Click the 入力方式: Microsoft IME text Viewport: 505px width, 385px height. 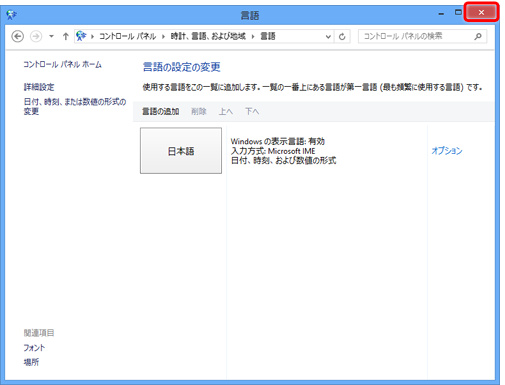[x=273, y=151]
